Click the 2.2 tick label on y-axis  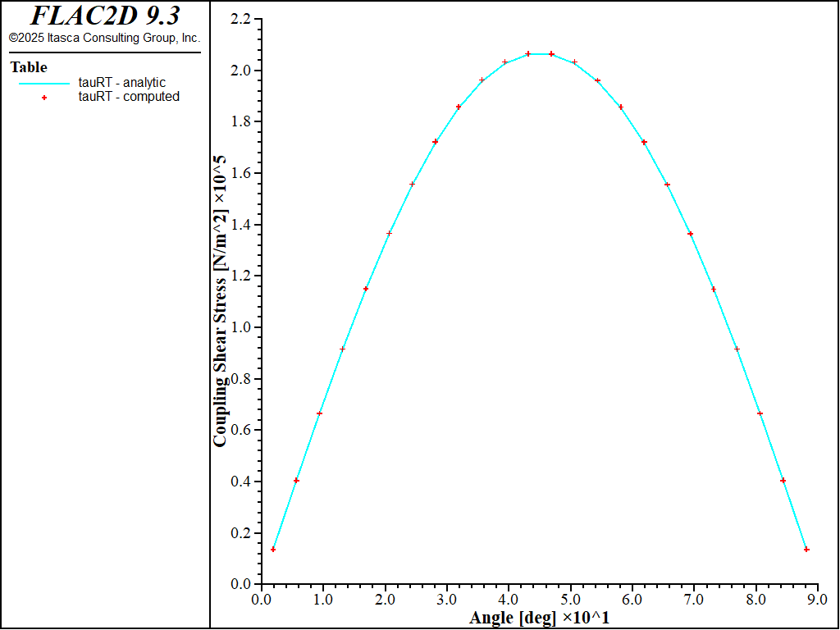coord(241,19)
